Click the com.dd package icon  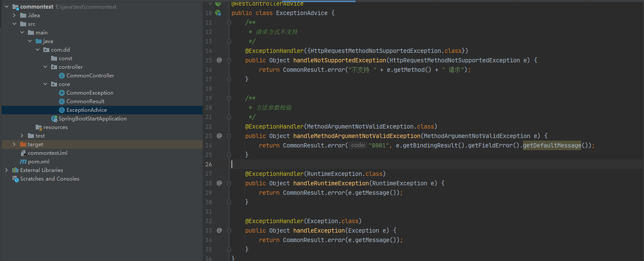[46, 50]
